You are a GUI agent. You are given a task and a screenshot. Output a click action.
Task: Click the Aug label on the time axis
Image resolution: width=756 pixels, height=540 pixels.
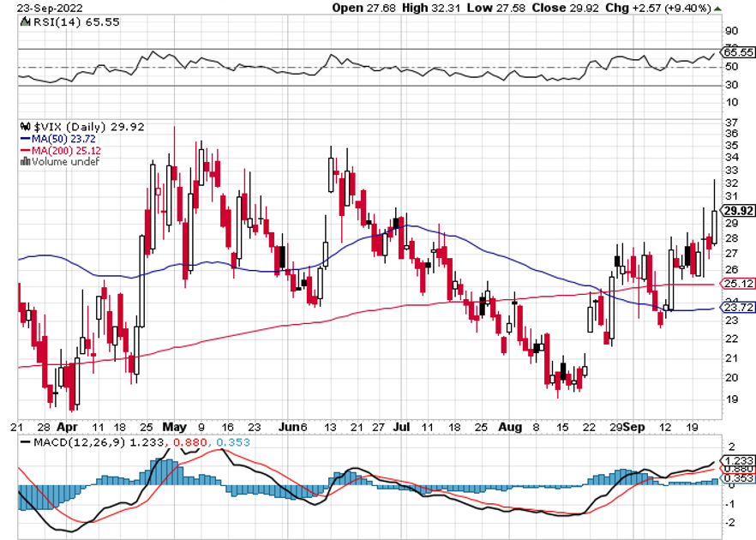[509, 426]
